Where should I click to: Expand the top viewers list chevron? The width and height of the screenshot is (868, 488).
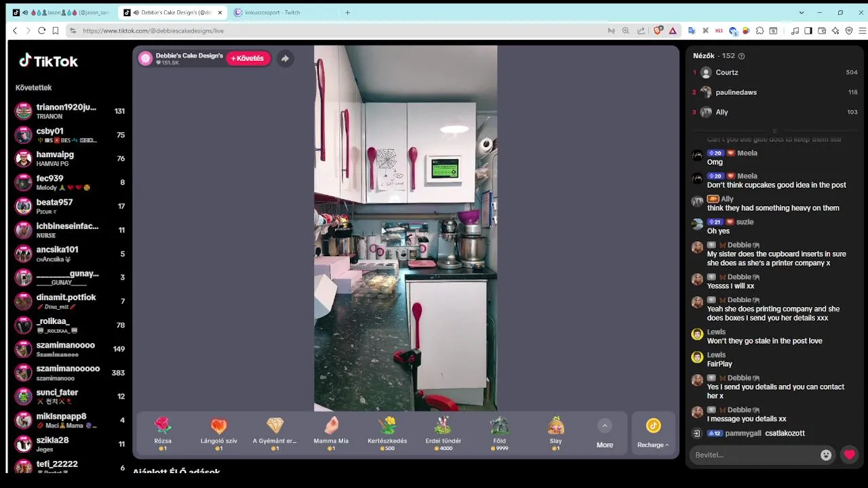point(774,130)
